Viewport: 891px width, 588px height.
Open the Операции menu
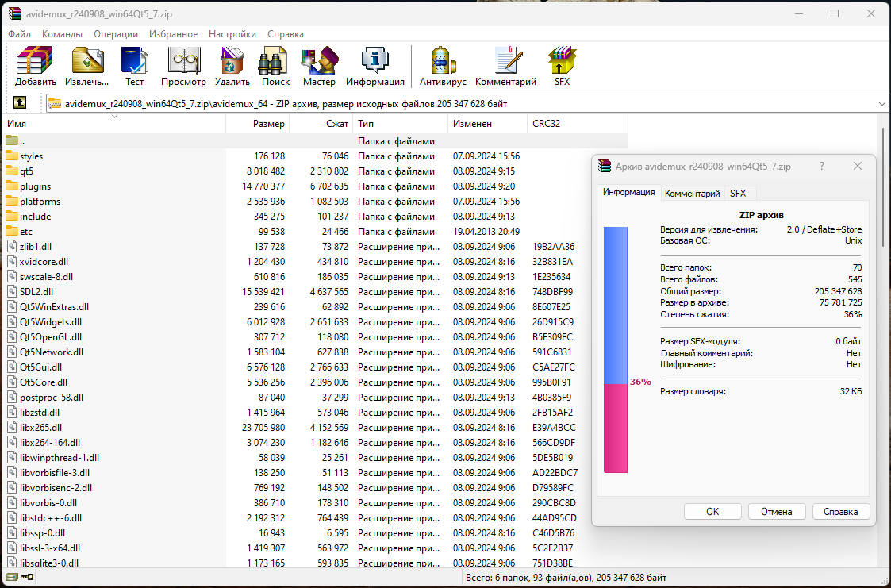coord(116,34)
